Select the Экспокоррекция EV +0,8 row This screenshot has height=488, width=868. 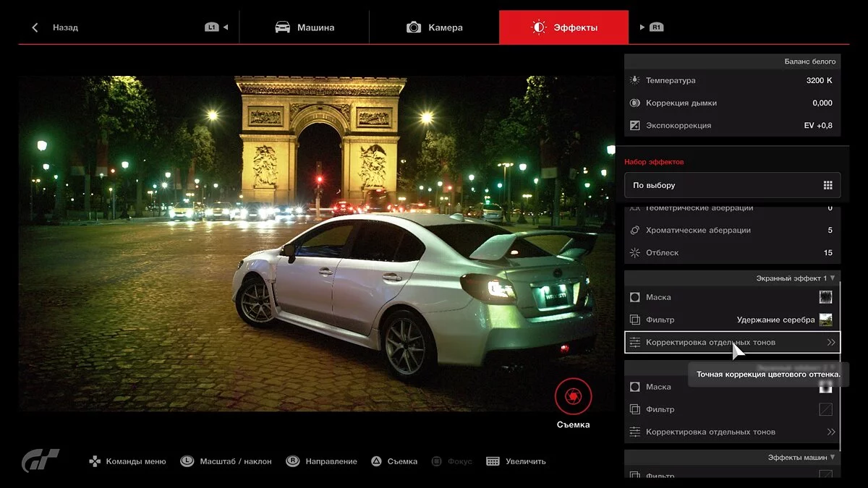pyautogui.click(x=732, y=125)
